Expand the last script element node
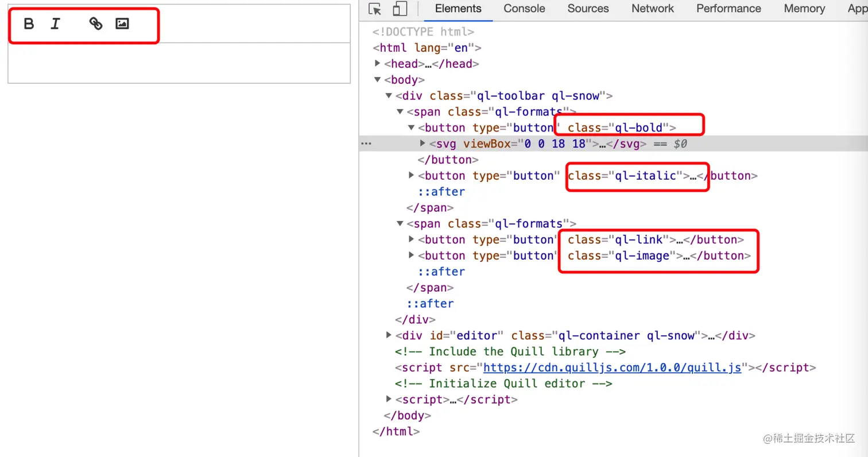Viewport: 868px width, 457px height. 389,400
